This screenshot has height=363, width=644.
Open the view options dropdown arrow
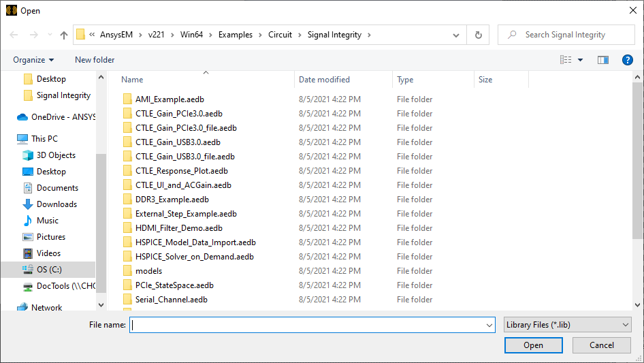tap(581, 60)
